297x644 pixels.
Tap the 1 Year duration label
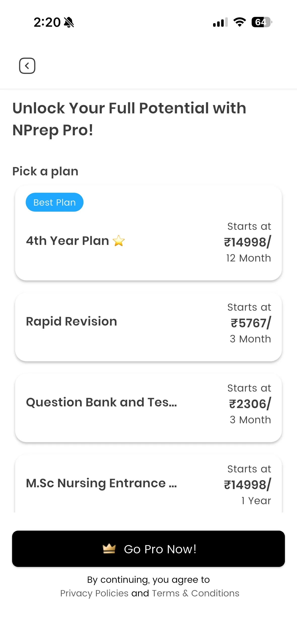pyautogui.click(x=256, y=501)
